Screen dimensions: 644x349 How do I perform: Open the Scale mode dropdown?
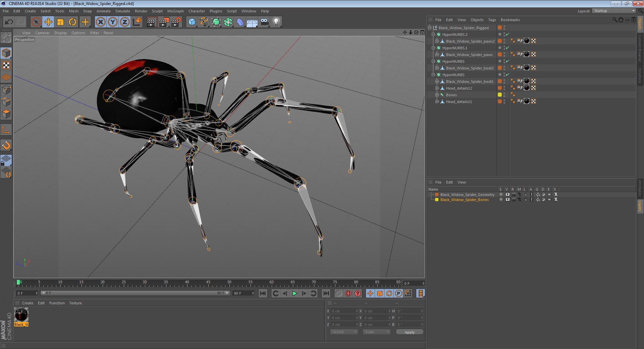click(x=377, y=332)
